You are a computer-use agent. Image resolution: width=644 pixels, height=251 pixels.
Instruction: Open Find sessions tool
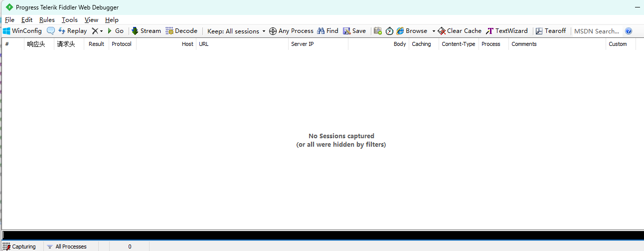pyautogui.click(x=327, y=31)
